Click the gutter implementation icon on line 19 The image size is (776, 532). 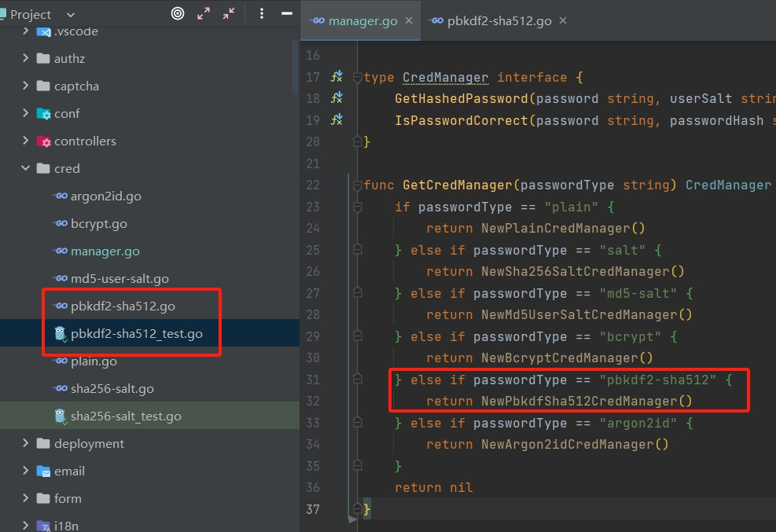[337, 119]
